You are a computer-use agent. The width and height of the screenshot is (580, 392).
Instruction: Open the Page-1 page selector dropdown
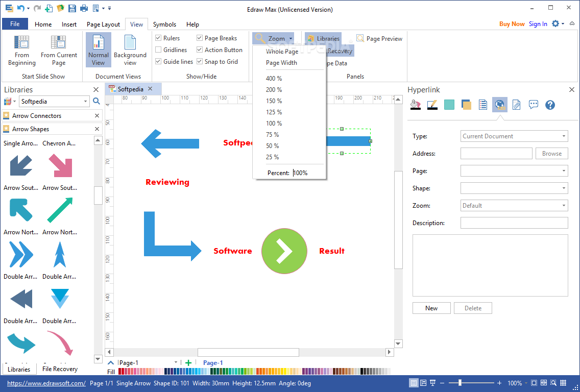coord(176,363)
